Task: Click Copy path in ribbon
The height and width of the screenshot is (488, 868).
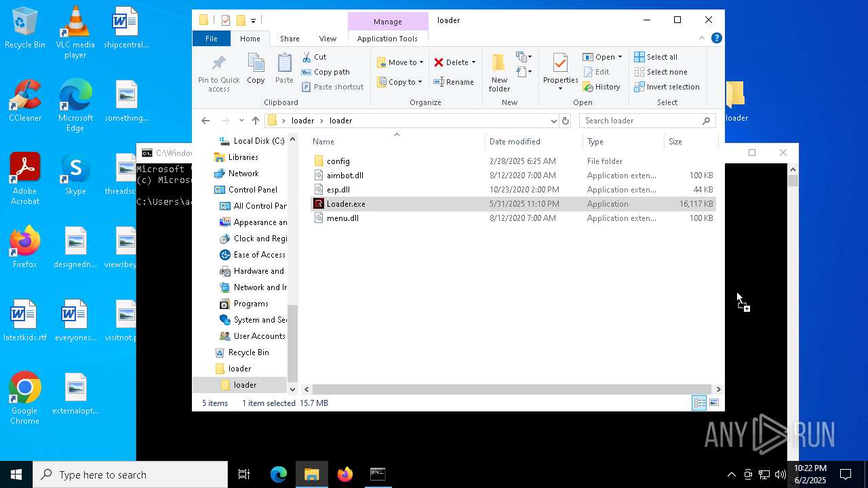Action: (x=325, y=72)
